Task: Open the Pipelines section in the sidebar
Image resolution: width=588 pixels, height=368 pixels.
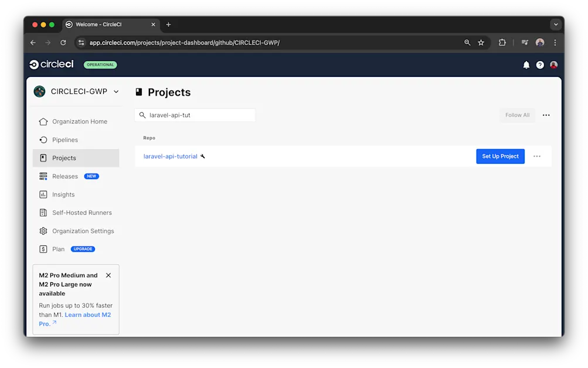Action: 65,140
